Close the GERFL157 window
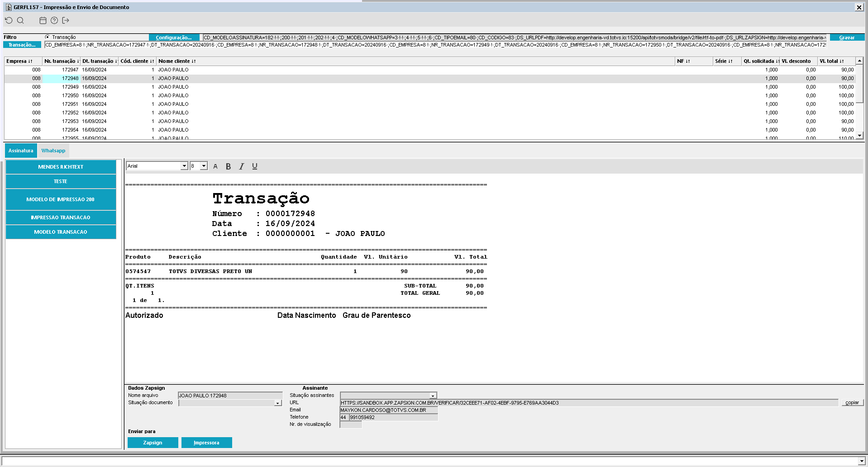This screenshot has width=868, height=467. (859, 7)
